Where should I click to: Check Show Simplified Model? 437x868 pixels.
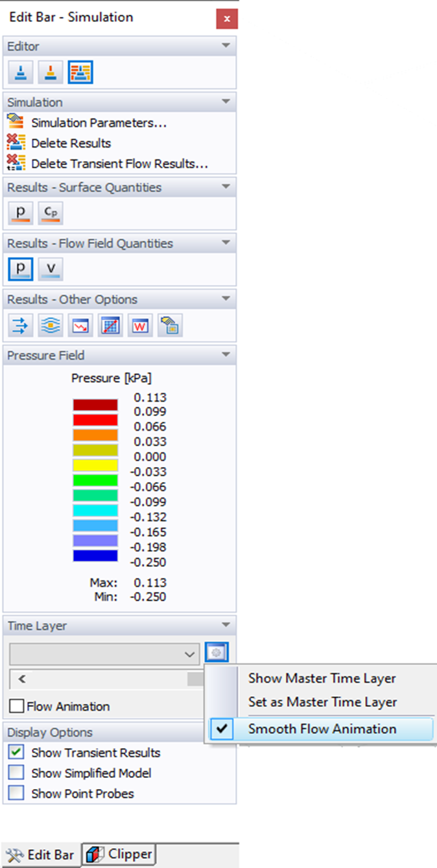(x=17, y=773)
